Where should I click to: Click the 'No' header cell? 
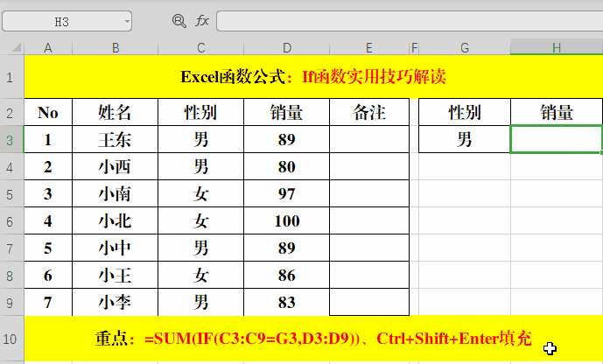point(48,112)
